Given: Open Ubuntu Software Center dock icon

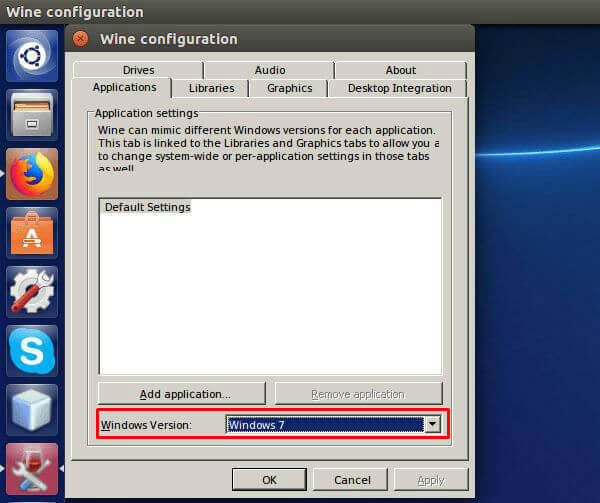Looking at the screenshot, I should (32, 233).
